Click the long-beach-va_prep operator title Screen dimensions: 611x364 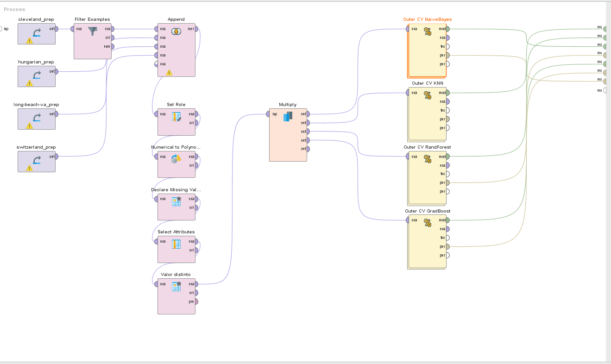coord(36,105)
